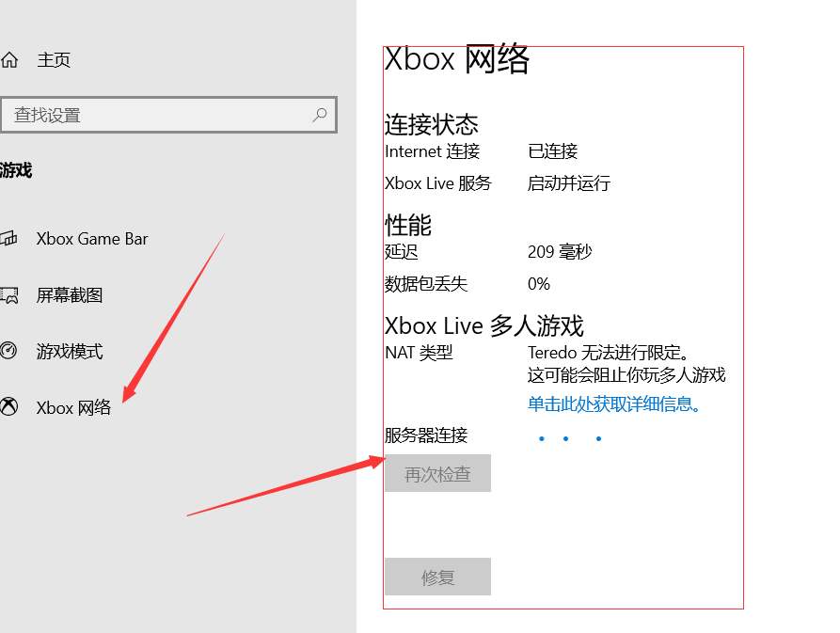Image resolution: width=840 pixels, height=633 pixels.
Task: Open the 游戏模式 settings label
Action: tap(70, 352)
